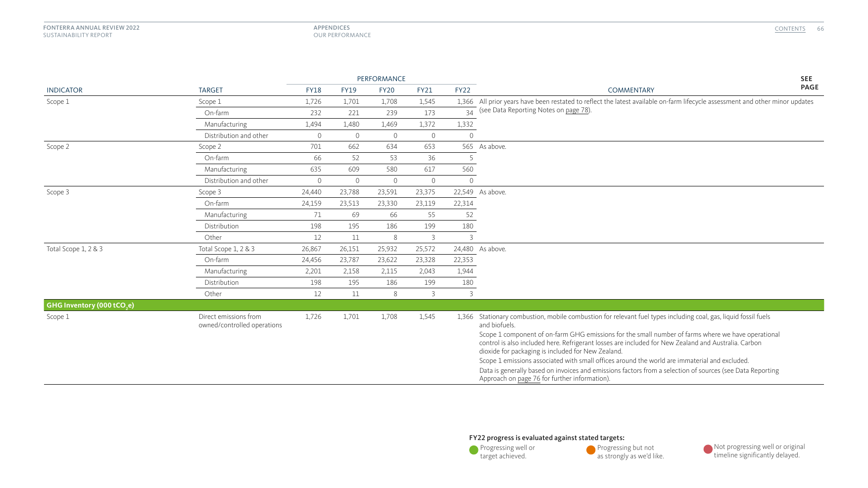
Task: Click the TARGET column header
Action: pos(210,90)
